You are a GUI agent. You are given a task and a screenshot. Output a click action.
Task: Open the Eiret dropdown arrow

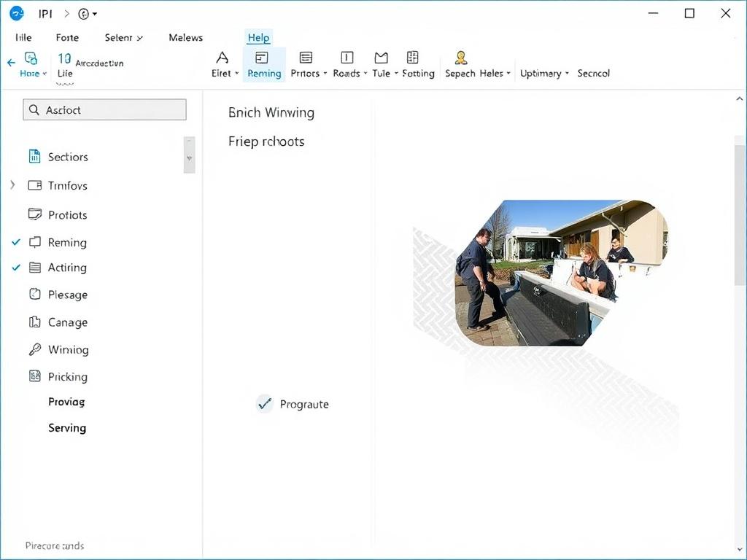[237, 74]
